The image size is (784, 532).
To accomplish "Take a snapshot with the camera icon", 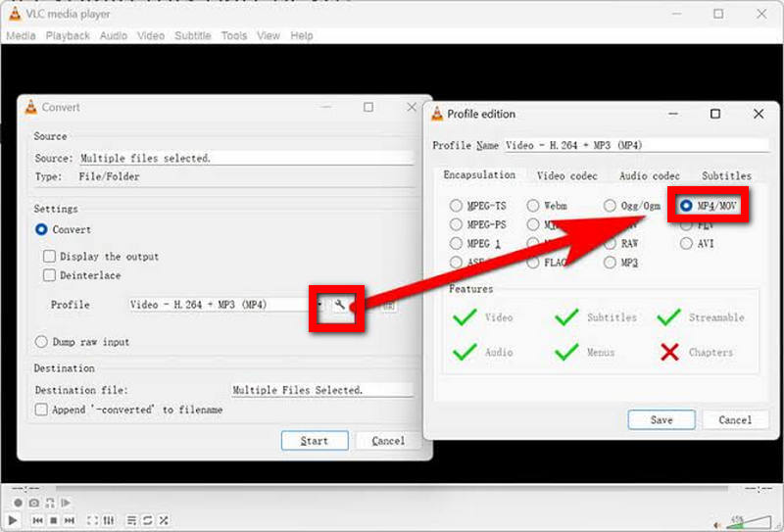I will click(x=34, y=503).
